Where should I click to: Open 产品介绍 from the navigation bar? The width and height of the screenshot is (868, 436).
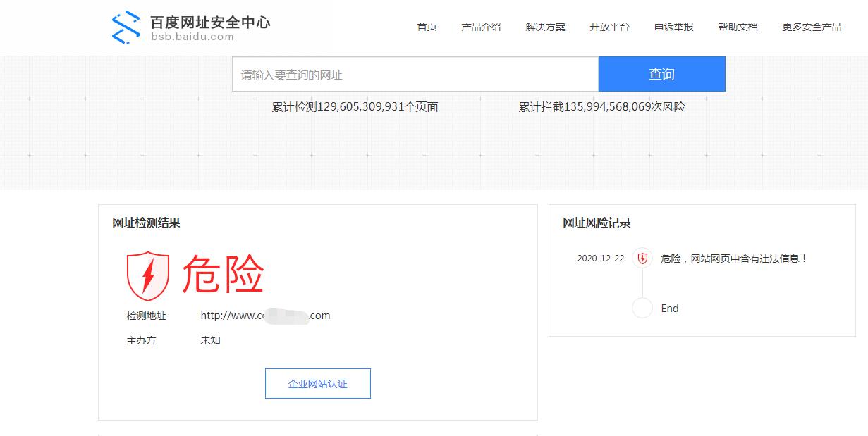point(481,27)
